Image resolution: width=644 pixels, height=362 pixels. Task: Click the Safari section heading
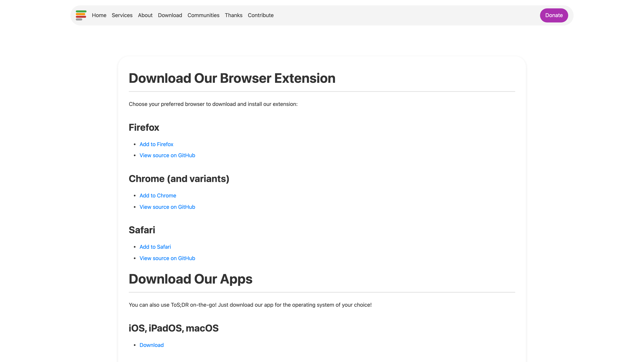tap(142, 230)
